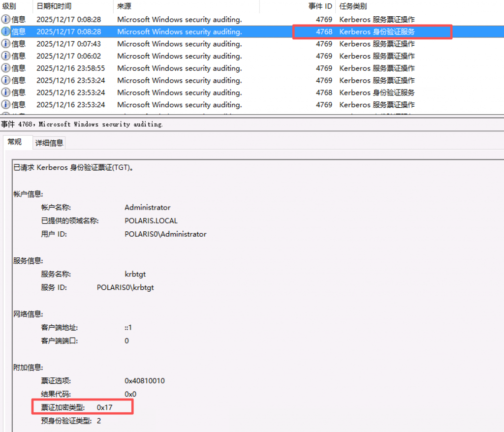The width and height of the screenshot is (504, 432).
Task: Click the POLARIS.LOCAL realm name value
Action: coord(151,221)
